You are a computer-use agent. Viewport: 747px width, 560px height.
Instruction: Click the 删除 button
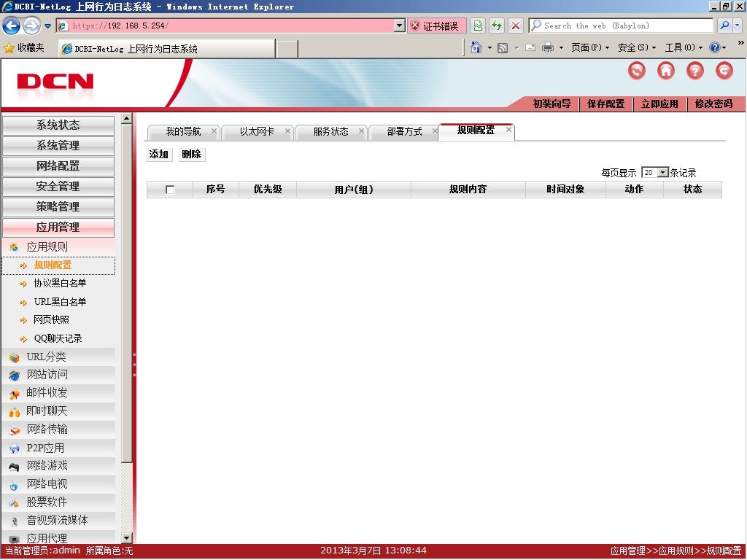tap(192, 155)
